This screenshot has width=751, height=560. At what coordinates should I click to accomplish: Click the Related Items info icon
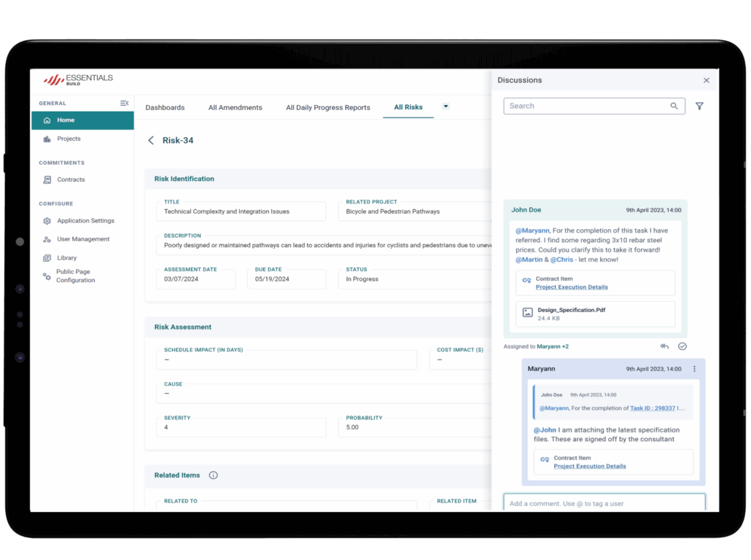pyautogui.click(x=214, y=475)
